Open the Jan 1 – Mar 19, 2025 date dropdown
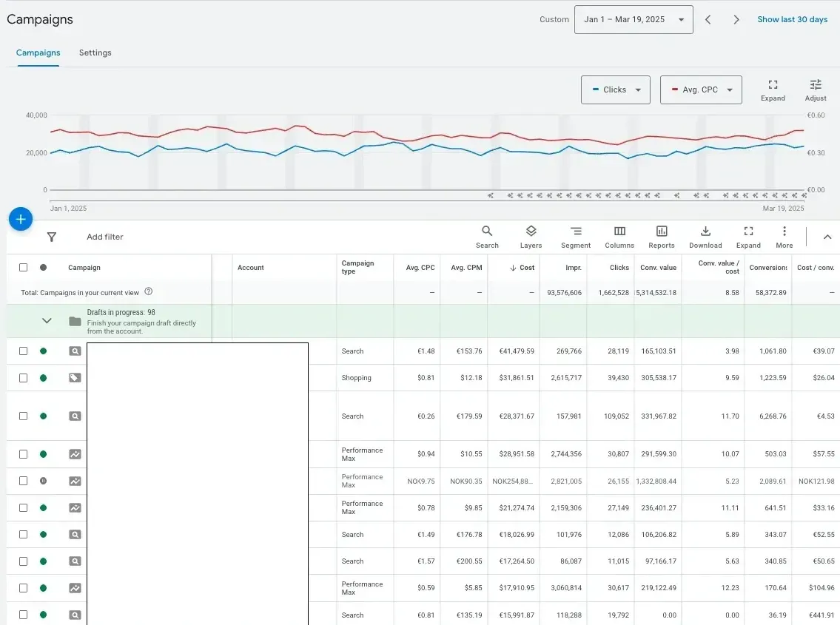 634,20
